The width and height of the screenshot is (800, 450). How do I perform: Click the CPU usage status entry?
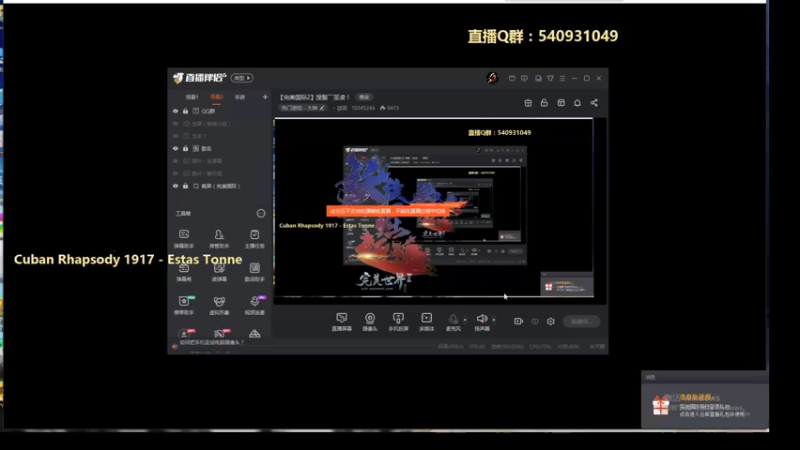pyautogui.click(x=540, y=347)
